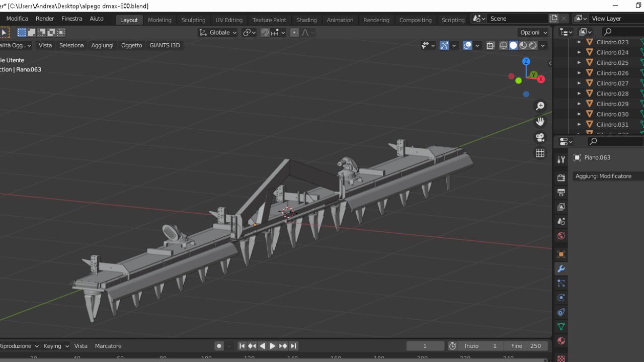Open the Object Constraints properties tab
Image resolution: width=644 pixels, height=362 pixels.
[561, 312]
